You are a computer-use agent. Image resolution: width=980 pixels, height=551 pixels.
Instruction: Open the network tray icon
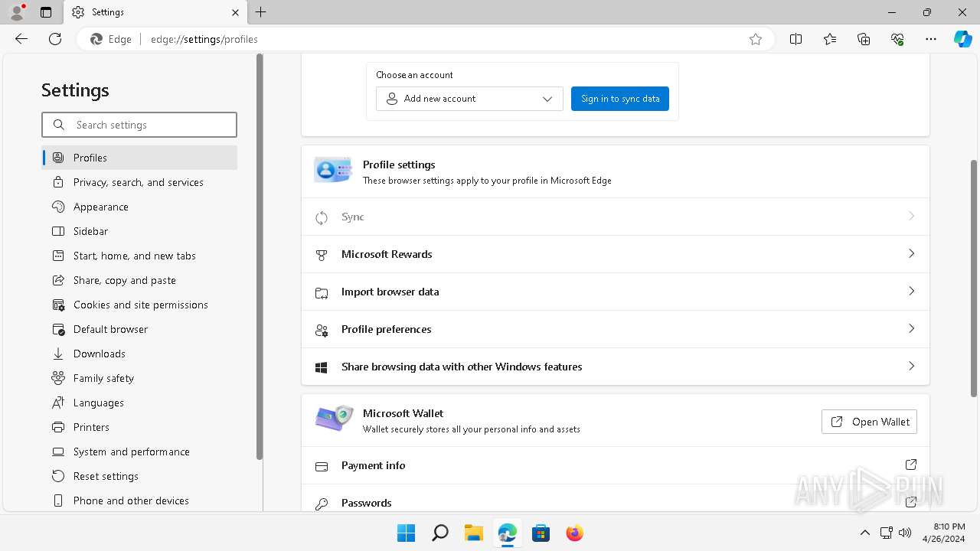[886, 533]
